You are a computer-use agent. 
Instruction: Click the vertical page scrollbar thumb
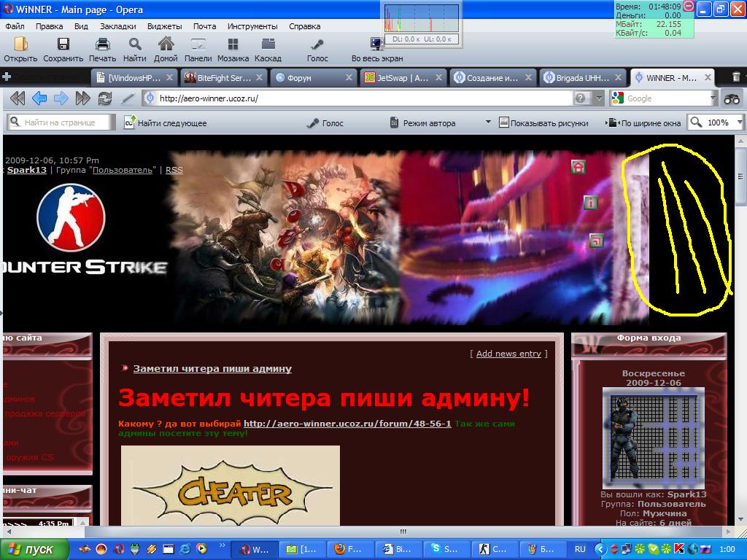tap(740, 176)
